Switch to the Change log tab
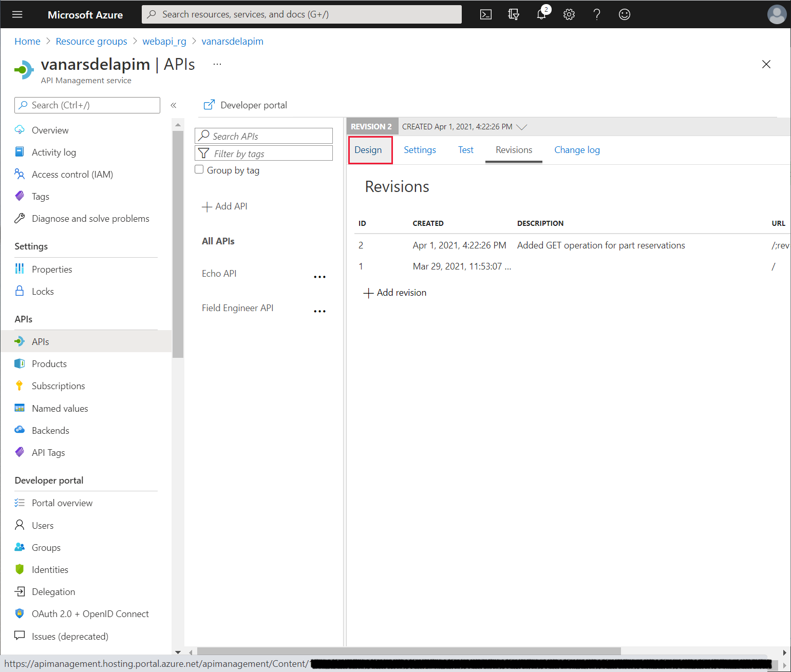 coord(577,150)
